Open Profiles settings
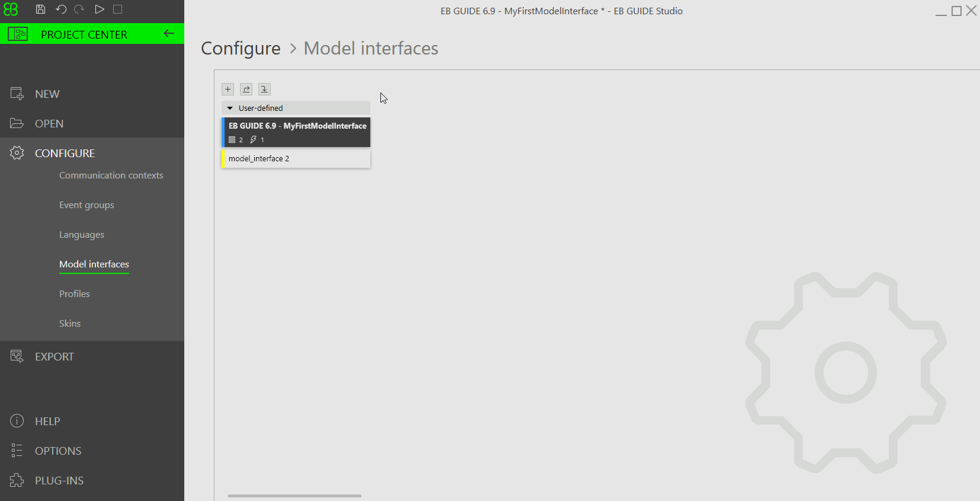This screenshot has width=980, height=501. [x=75, y=294]
